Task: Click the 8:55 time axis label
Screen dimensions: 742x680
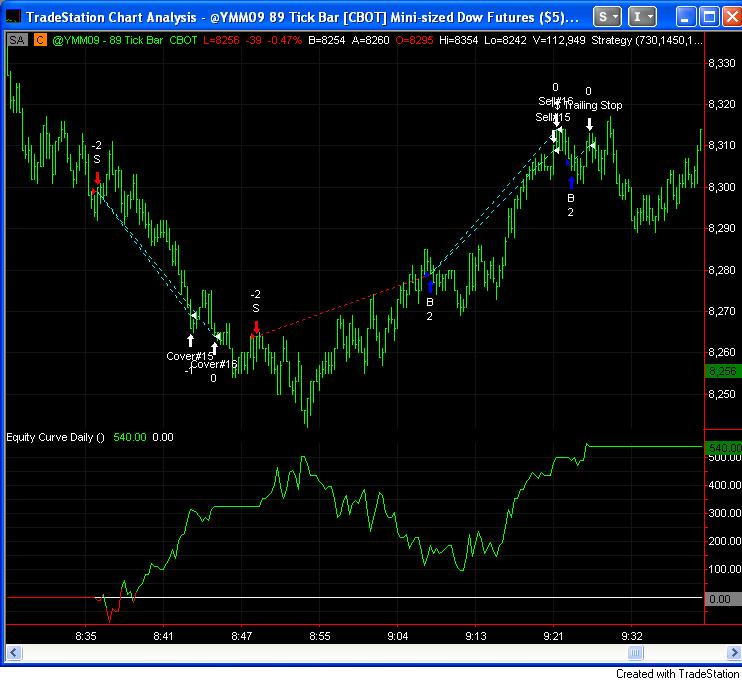Action: tap(320, 636)
